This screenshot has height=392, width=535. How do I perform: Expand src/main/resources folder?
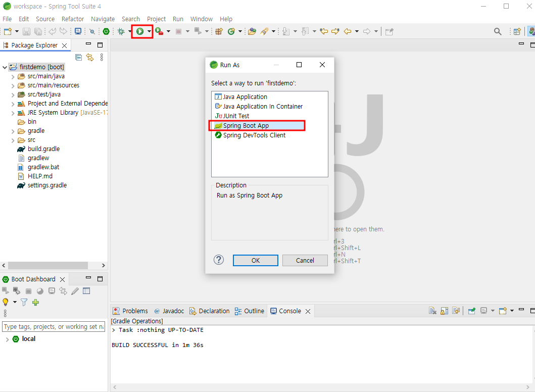coord(13,86)
